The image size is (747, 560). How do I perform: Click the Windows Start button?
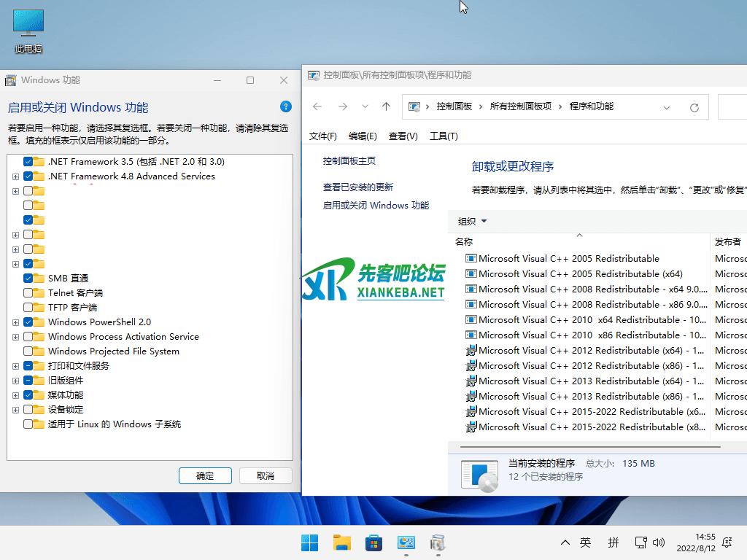click(309, 542)
